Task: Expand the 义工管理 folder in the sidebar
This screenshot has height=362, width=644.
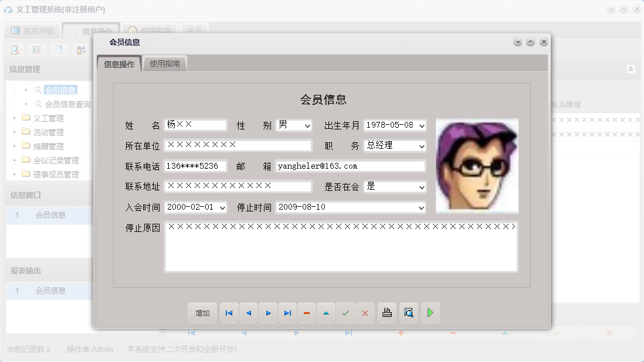Action: click(x=13, y=117)
